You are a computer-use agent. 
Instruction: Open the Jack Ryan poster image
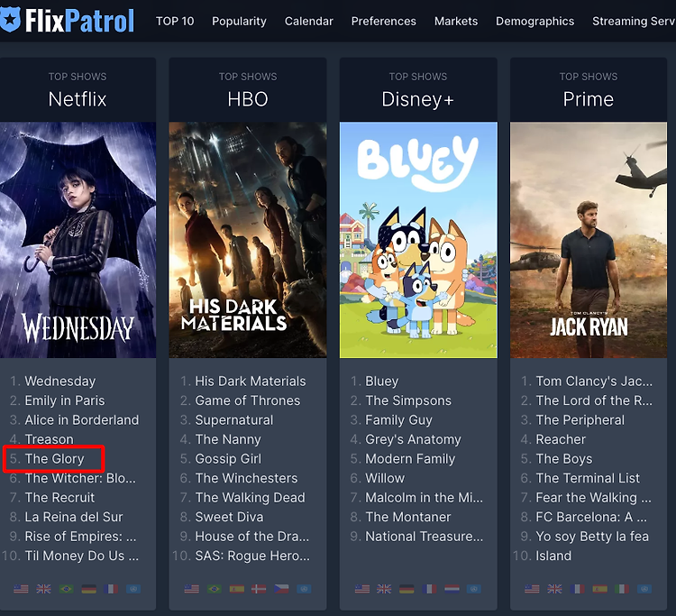pos(589,240)
